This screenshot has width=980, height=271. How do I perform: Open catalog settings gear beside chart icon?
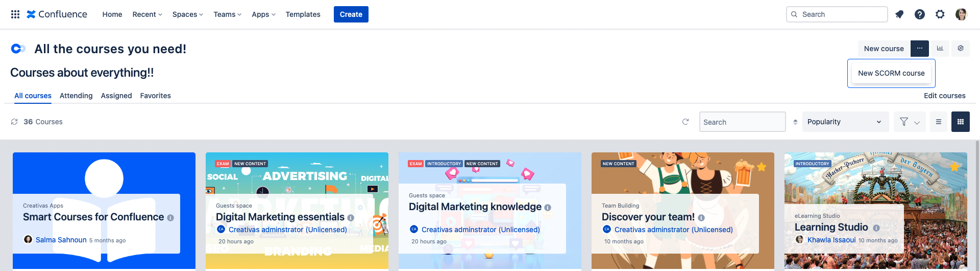click(961, 49)
